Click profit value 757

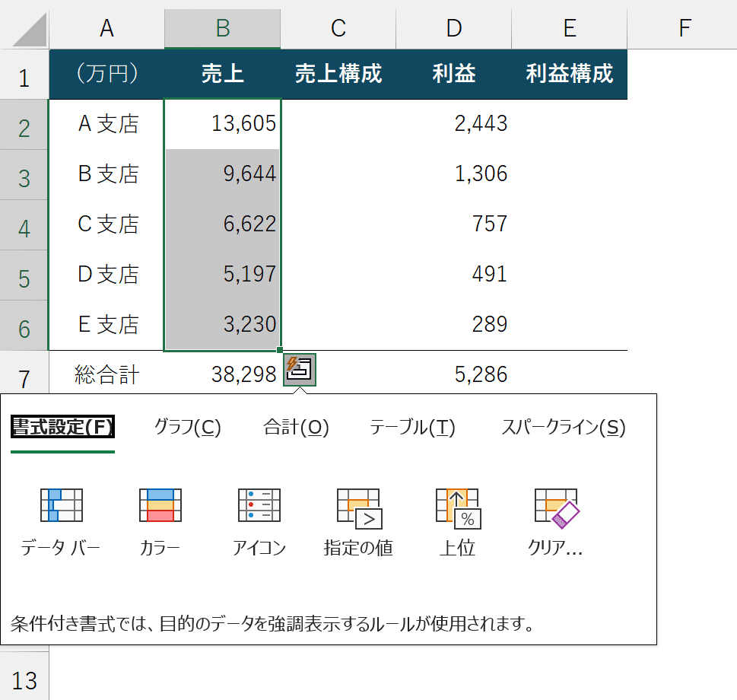pos(453,225)
